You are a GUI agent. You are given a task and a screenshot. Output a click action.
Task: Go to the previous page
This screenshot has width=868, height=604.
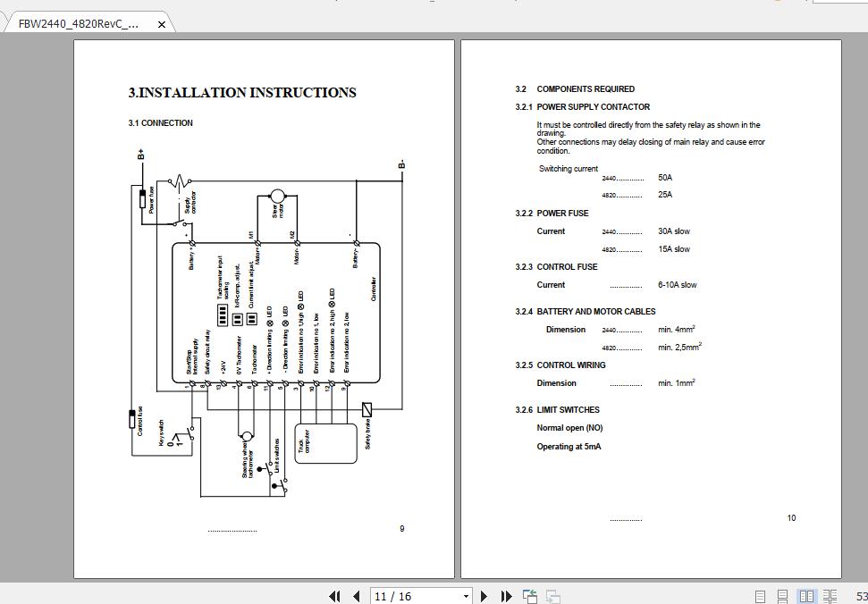point(355,596)
